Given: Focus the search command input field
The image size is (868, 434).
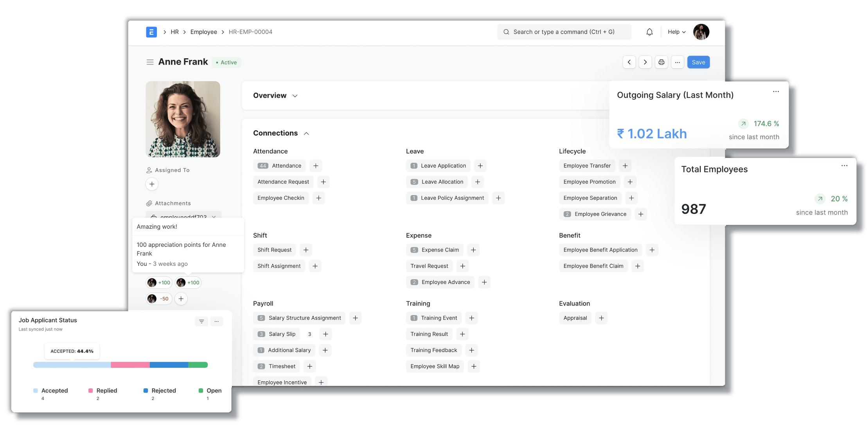Looking at the screenshot, I should (x=564, y=32).
